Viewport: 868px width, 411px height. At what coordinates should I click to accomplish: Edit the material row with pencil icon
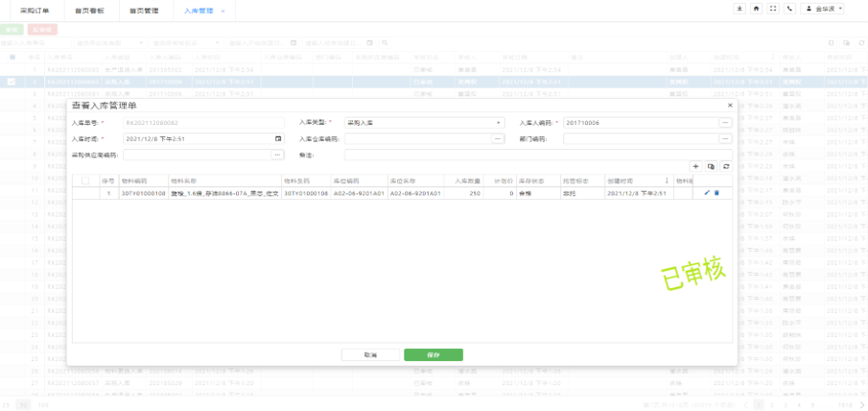point(706,193)
